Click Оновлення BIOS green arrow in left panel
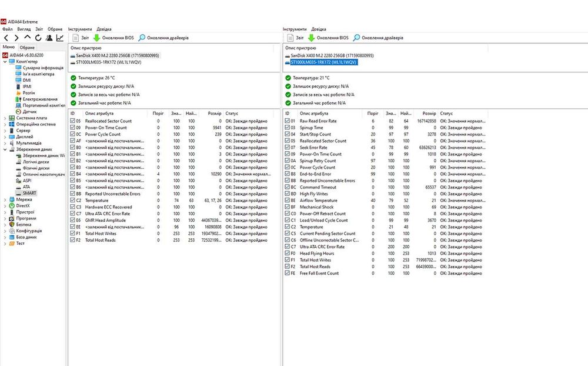This screenshot has width=588, height=366. click(x=97, y=38)
